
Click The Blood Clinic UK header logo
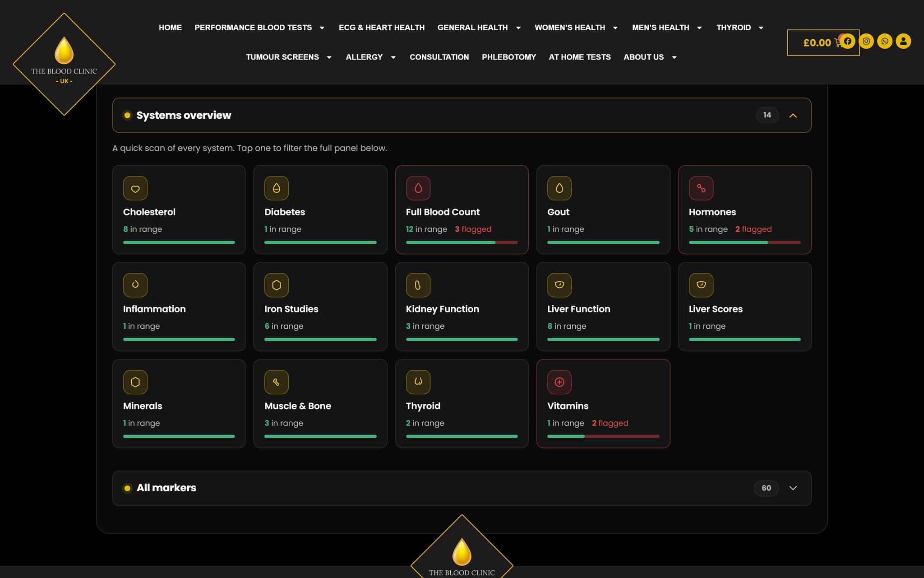pyautogui.click(x=64, y=64)
